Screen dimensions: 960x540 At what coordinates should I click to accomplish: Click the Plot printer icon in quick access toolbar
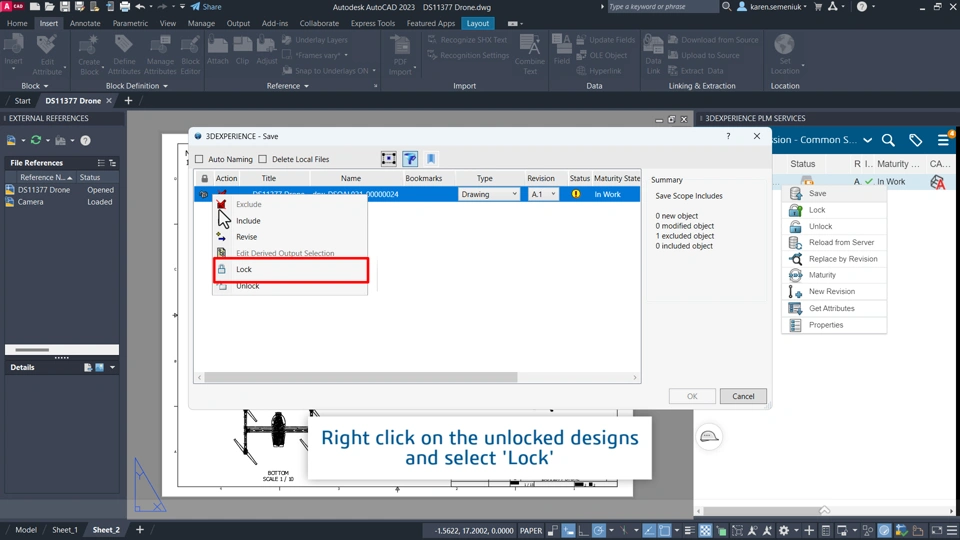124,7
